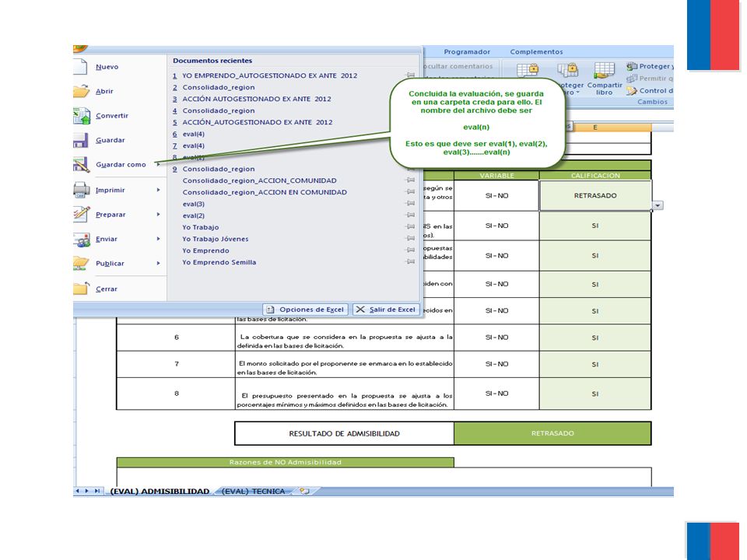Select the SI calificación cell in row 8
This screenshot has width=747, height=560.
[595, 394]
